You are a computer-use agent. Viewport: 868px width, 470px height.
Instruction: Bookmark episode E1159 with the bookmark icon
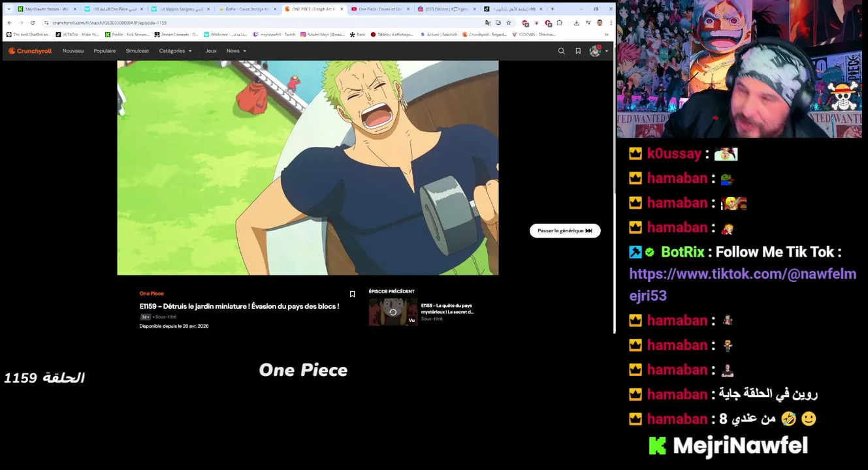pyautogui.click(x=352, y=294)
